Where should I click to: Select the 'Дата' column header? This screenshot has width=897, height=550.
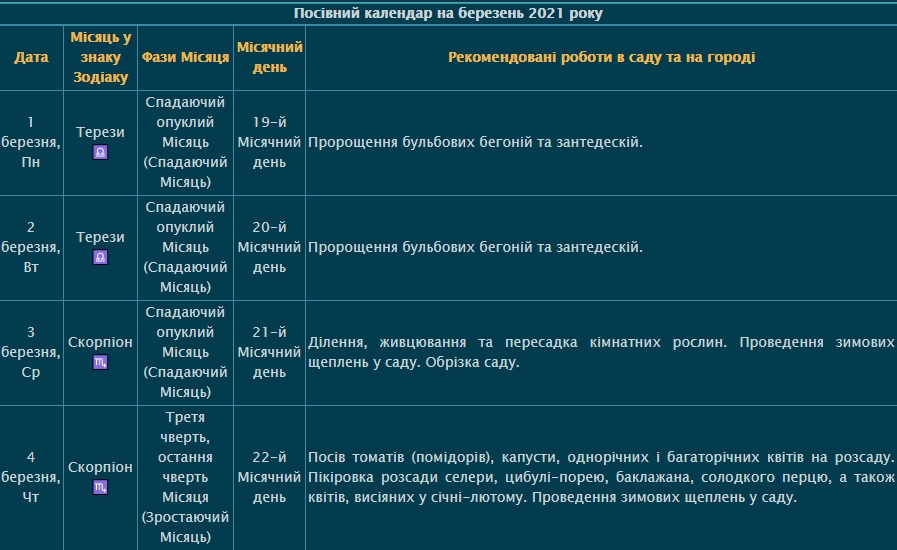click(31, 57)
